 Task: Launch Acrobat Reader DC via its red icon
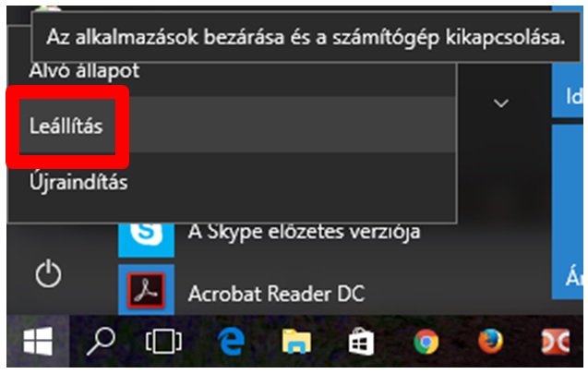pos(146,290)
